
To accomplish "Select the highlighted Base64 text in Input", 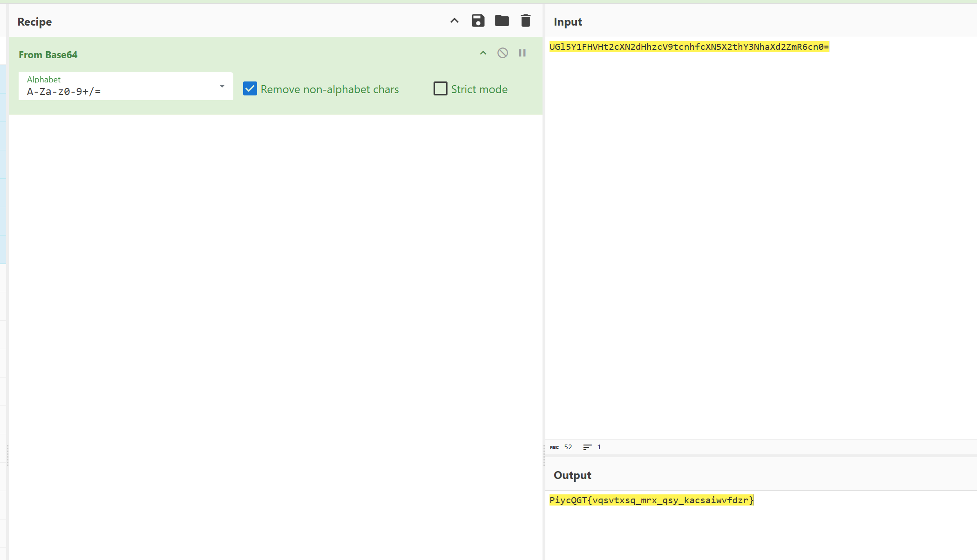I will pyautogui.click(x=688, y=47).
